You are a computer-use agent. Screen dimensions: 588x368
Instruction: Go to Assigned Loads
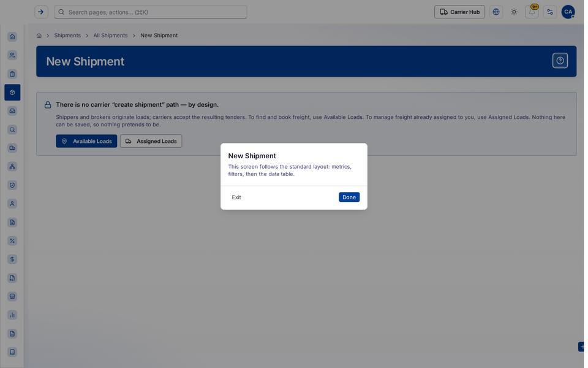pyautogui.click(x=151, y=141)
